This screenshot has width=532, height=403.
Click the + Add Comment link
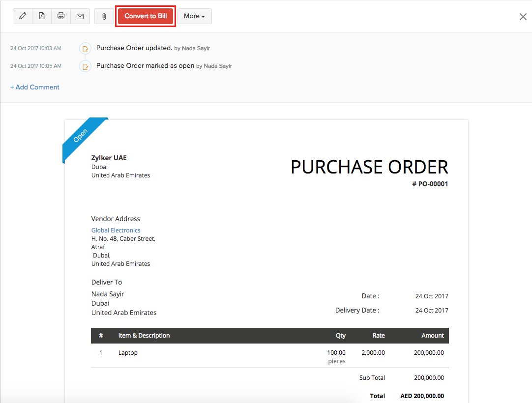tap(34, 87)
